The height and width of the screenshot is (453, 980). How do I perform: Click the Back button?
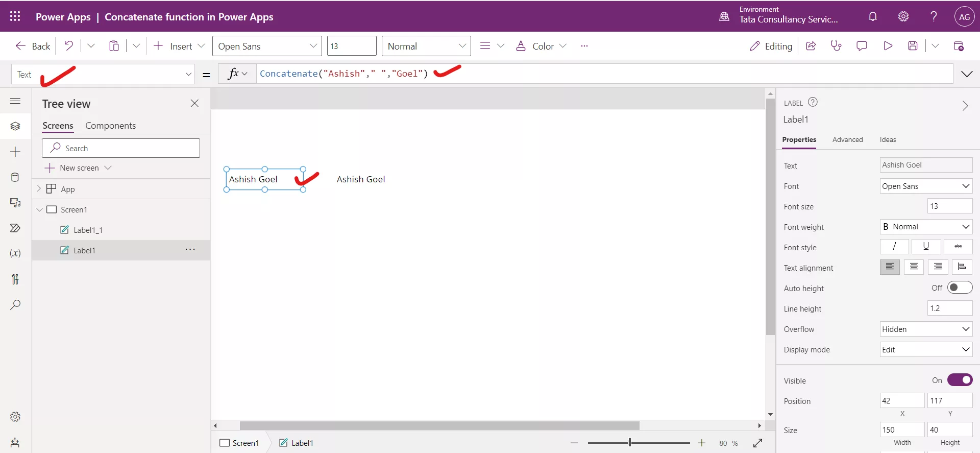click(33, 46)
